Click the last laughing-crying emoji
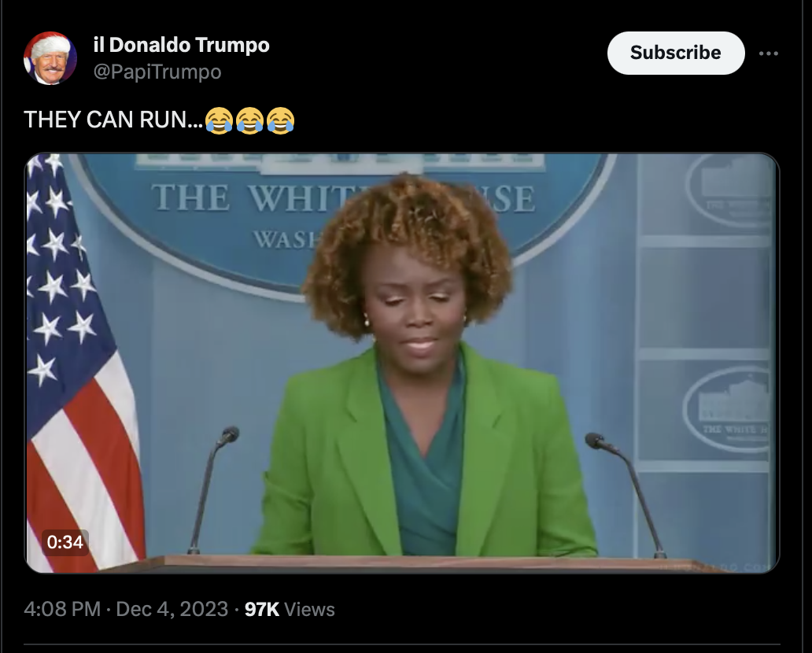This screenshot has height=653, width=812. 281,120
